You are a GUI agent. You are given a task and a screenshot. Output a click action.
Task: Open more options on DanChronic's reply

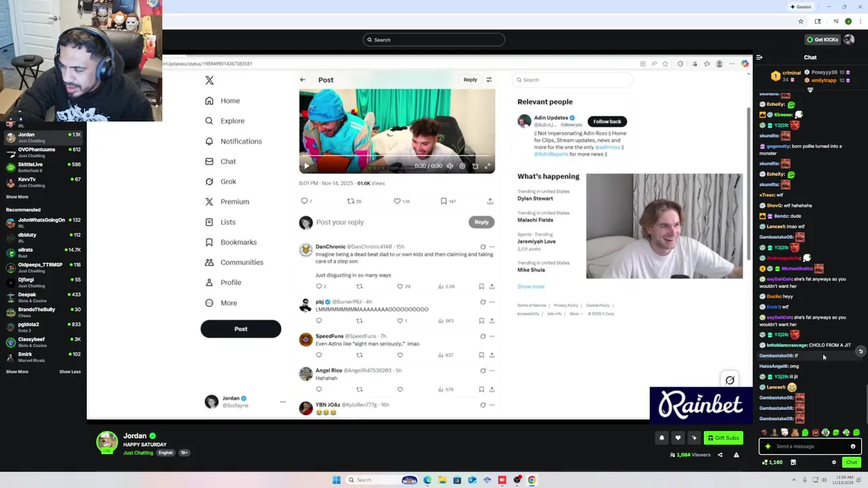click(492, 247)
